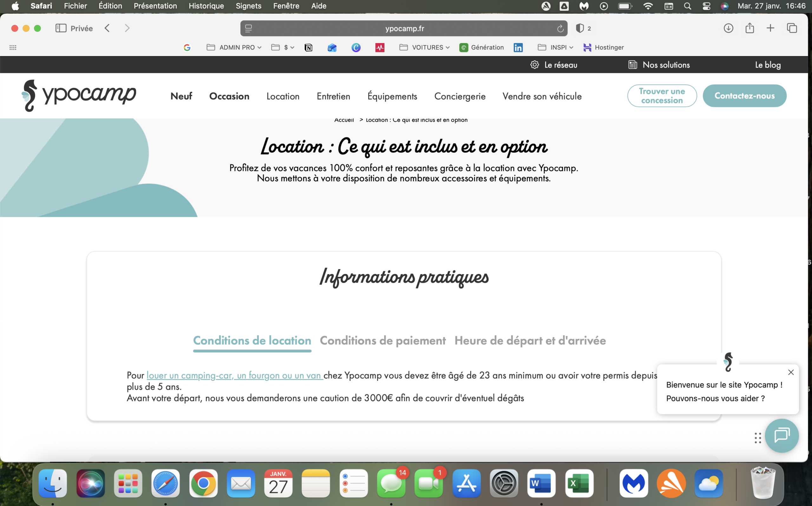Select Heure de départ et d'arrivée tab

(x=530, y=341)
